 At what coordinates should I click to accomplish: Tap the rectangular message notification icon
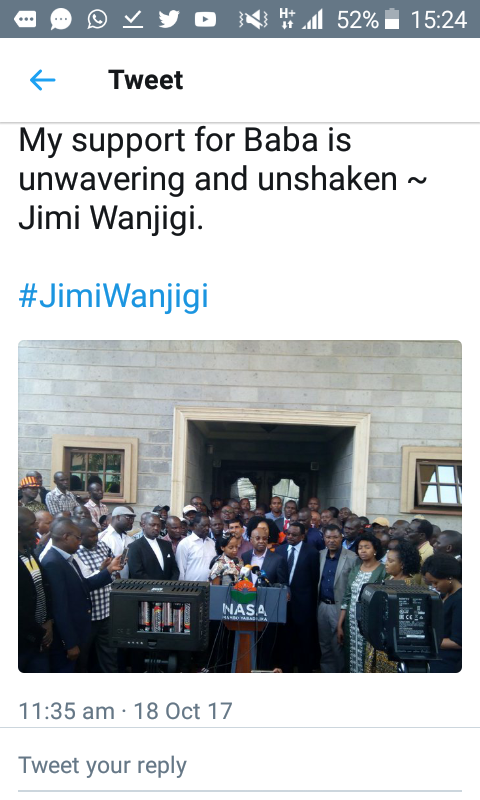click(25, 20)
